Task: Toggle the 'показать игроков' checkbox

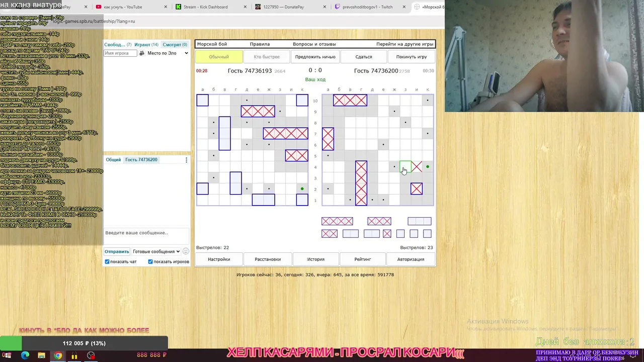Action: (x=150, y=261)
